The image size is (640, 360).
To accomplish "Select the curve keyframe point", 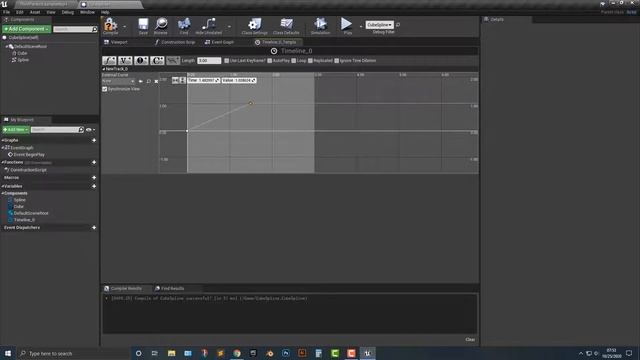I will click(x=251, y=103).
